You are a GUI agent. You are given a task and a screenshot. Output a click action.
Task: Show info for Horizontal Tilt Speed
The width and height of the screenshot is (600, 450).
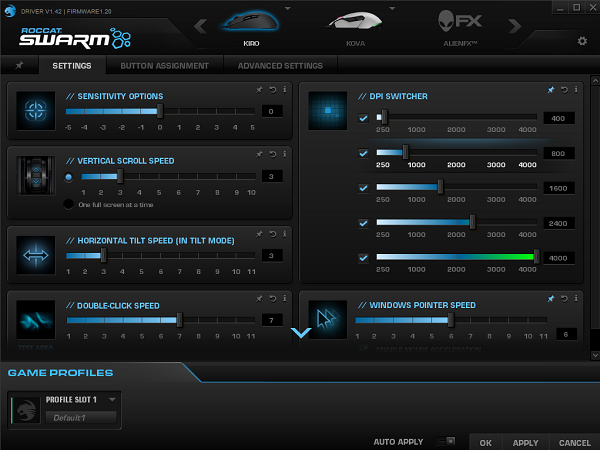(284, 233)
